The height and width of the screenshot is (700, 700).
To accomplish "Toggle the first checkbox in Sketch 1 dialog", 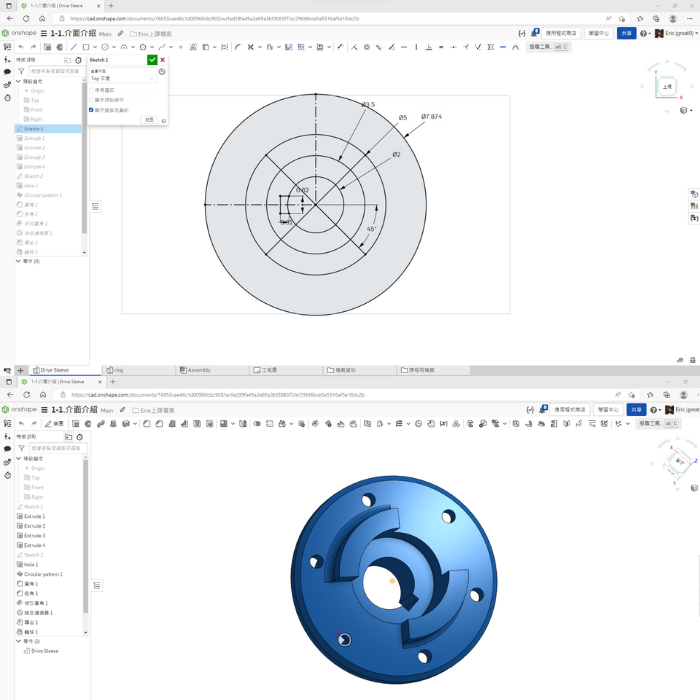I will tap(92, 90).
